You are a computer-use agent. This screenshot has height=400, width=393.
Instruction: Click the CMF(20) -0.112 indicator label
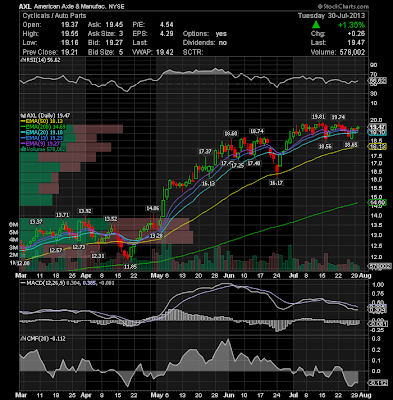(x=43, y=339)
